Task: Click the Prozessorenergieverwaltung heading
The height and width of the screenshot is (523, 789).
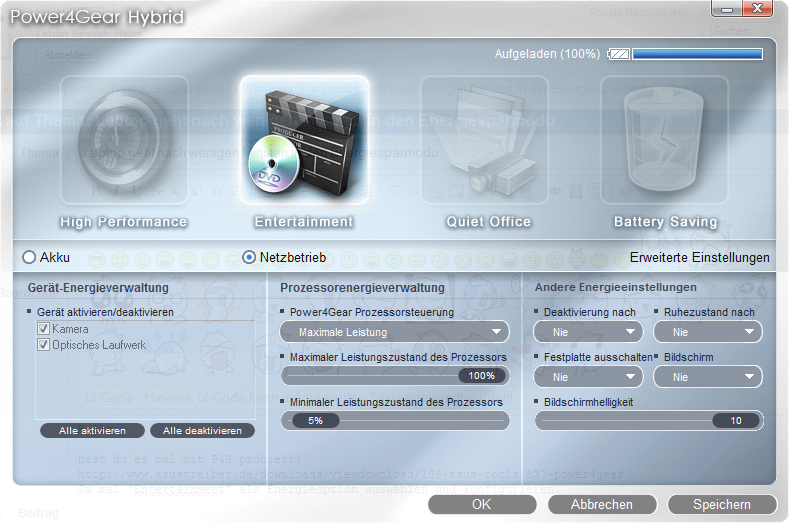Action: point(362,287)
